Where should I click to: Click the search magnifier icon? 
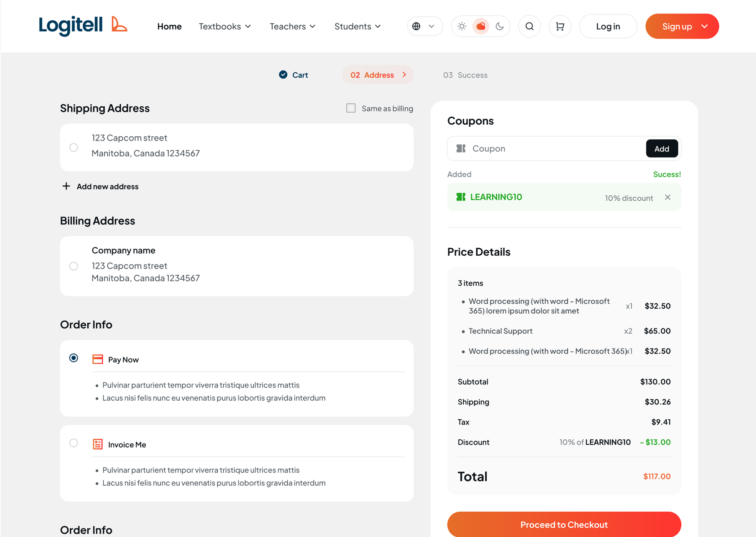click(529, 26)
